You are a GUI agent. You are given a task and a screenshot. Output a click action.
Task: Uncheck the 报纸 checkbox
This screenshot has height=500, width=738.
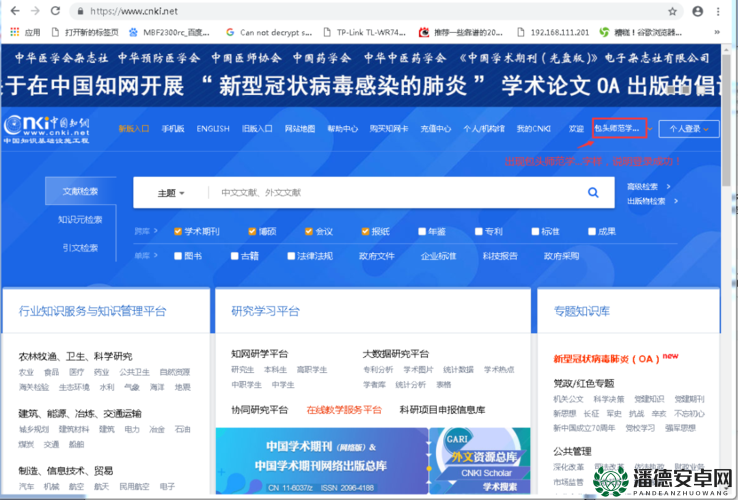point(365,231)
